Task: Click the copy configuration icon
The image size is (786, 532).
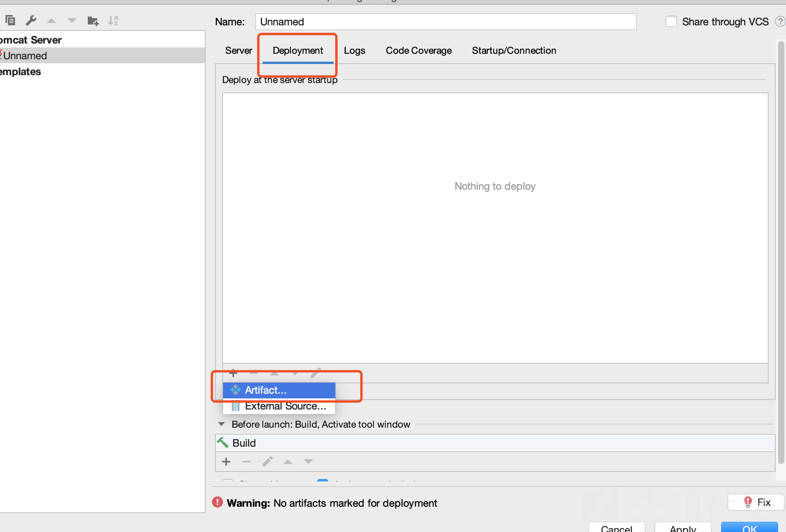Action: (10, 20)
